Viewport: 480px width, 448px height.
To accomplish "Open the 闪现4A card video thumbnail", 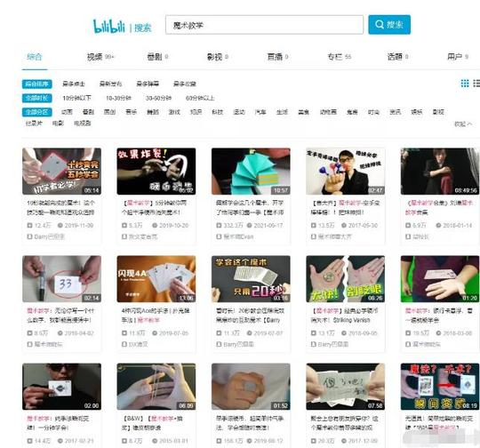I will [x=156, y=279].
